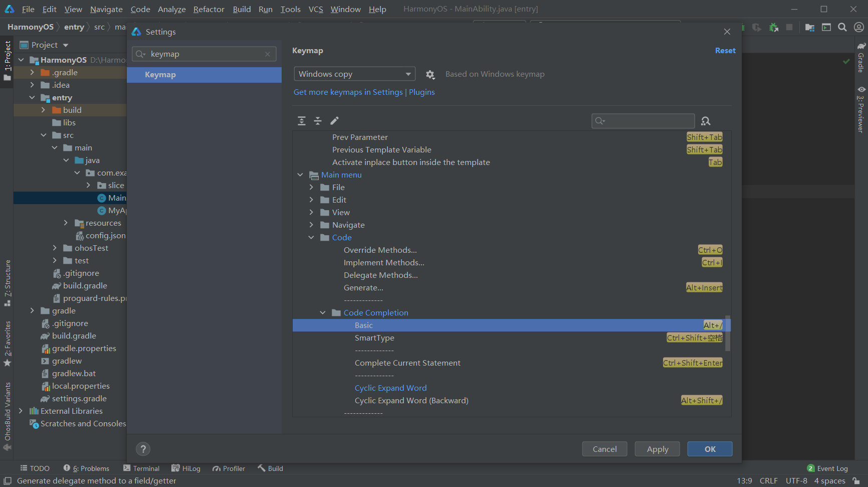Open the Previewer side panel
Viewport: 868px width, 487px height.
861,109
